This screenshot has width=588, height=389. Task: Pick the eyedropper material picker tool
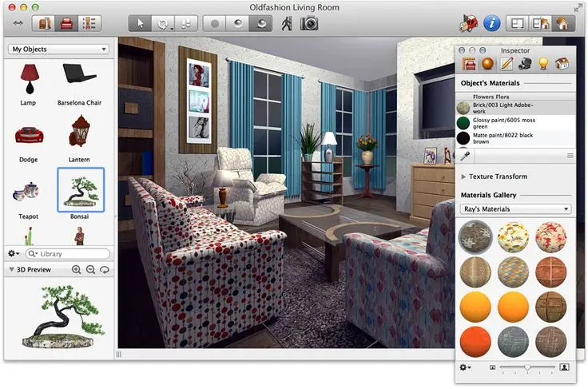pos(464,156)
